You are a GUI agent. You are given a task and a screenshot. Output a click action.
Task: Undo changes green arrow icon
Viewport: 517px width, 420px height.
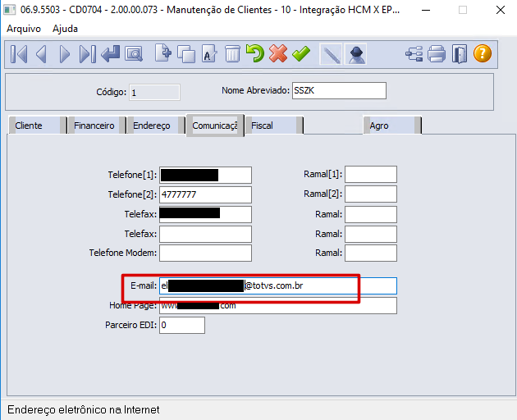pos(255,53)
